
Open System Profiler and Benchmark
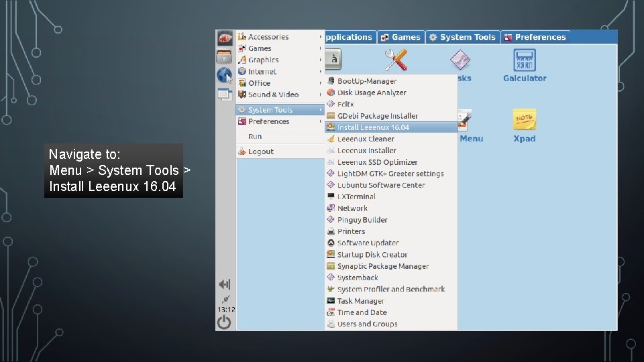coord(391,289)
